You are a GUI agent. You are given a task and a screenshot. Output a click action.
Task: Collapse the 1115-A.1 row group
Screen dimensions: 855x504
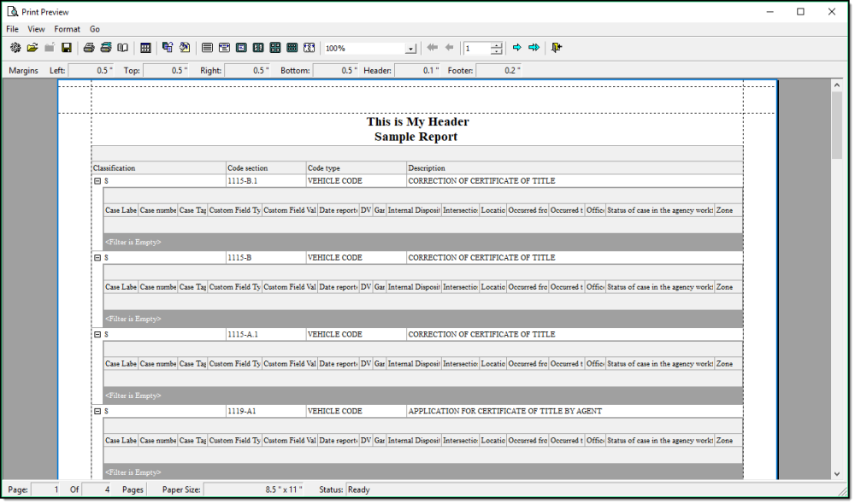97,335
